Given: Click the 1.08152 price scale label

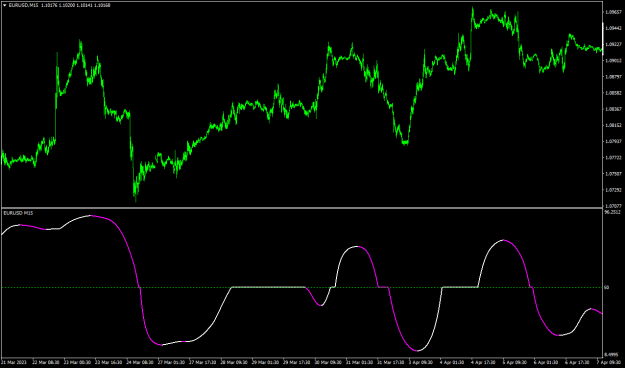Looking at the screenshot, I should tap(613, 125).
